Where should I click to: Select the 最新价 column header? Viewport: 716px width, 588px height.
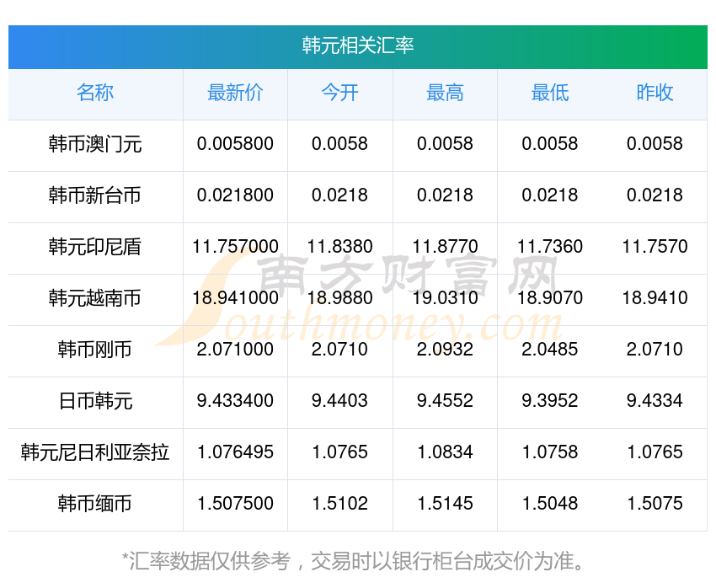tap(235, 93)
